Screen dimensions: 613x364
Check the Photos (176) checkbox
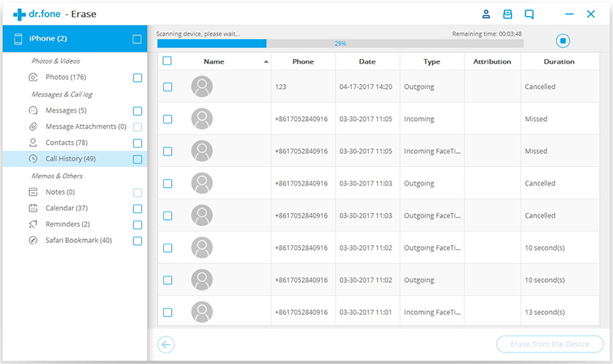(137, 78)
